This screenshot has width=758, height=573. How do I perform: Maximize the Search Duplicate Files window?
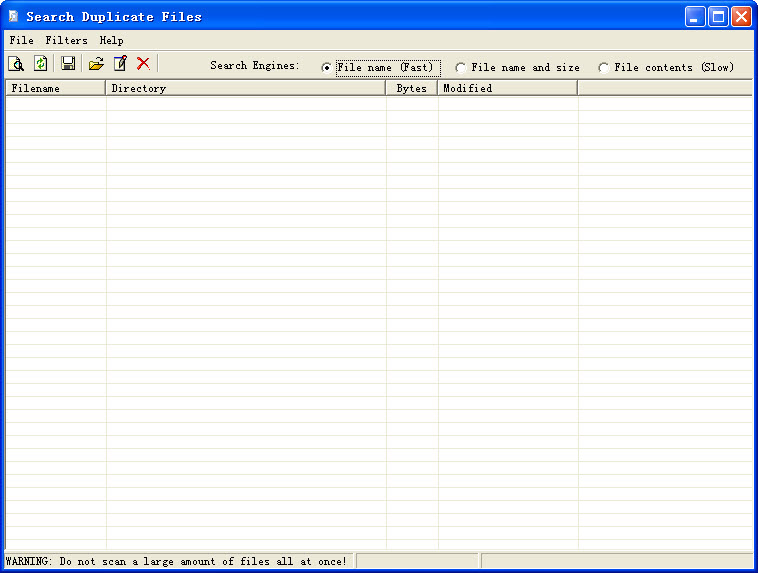coord(718,17)
